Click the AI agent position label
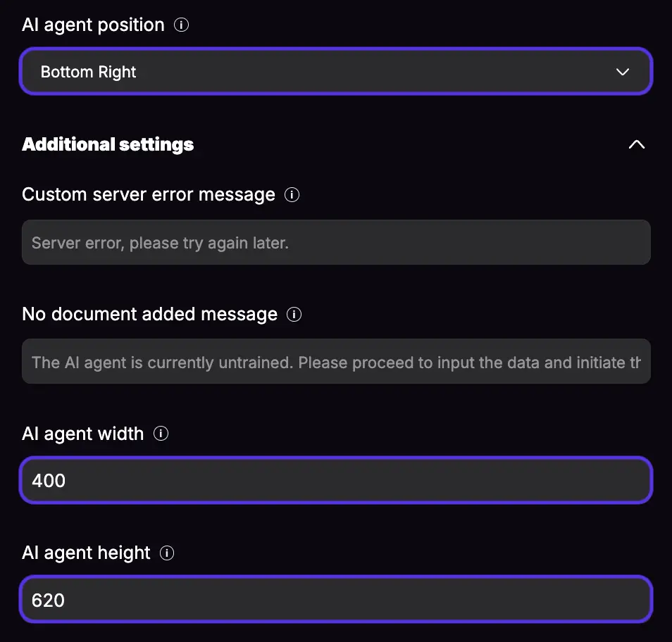Viewport: 672px width, 642px height. pyautogui.click(x=93, y=25)
